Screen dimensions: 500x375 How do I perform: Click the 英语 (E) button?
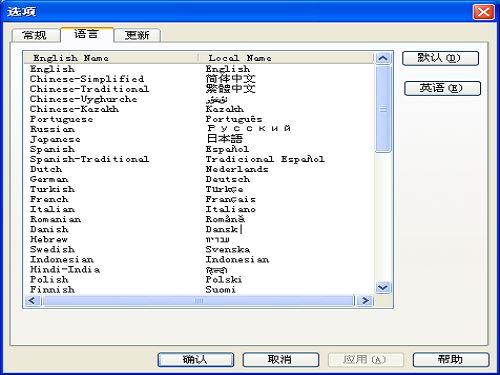[x=442, y=88]
